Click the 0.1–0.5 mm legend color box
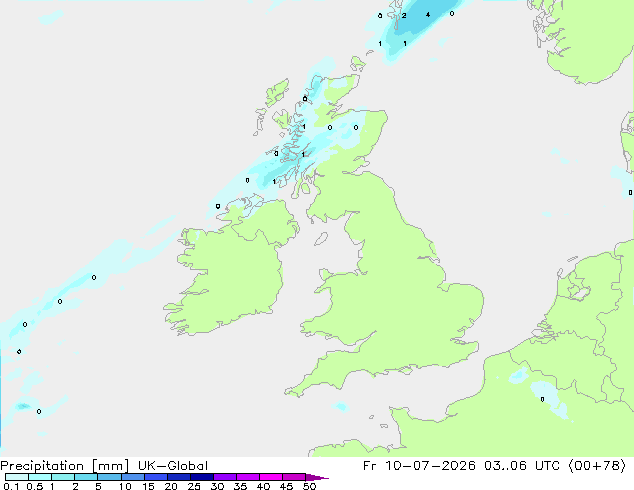The height and width of the screenshot is (490, 634). point(17,477)
